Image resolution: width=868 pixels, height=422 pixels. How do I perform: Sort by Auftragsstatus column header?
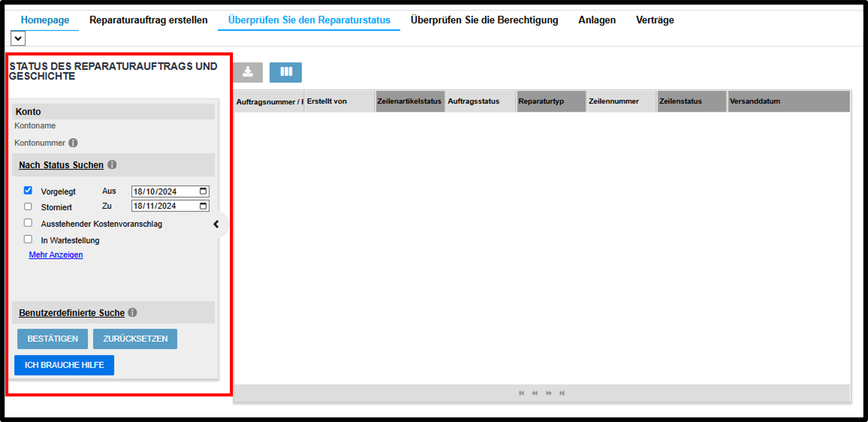(x=481, y=102)
